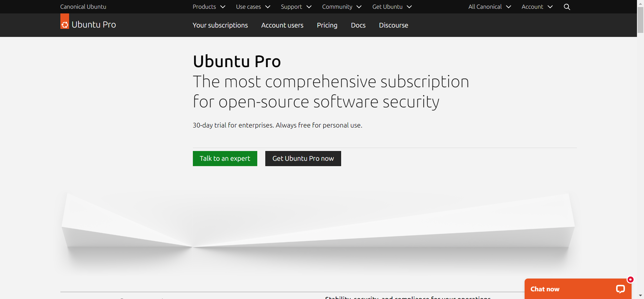
Task: Open the Use cases dropdown
Action: point(253,7)
